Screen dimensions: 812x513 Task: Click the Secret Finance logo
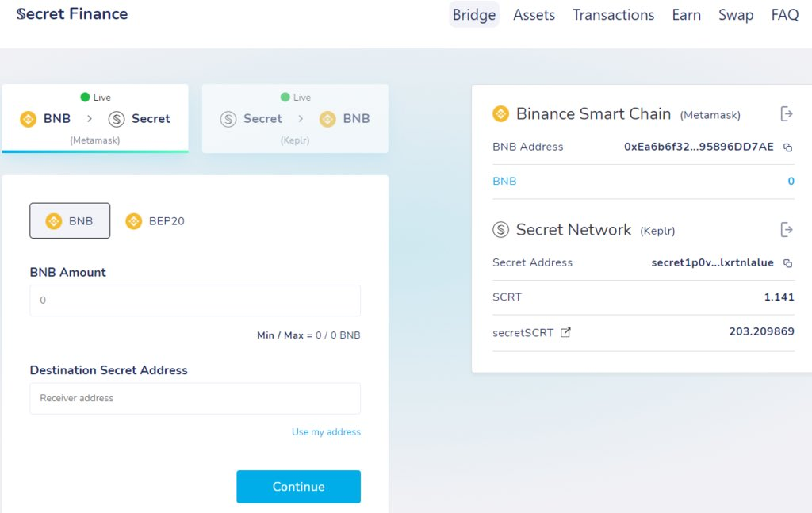[72, 14]
